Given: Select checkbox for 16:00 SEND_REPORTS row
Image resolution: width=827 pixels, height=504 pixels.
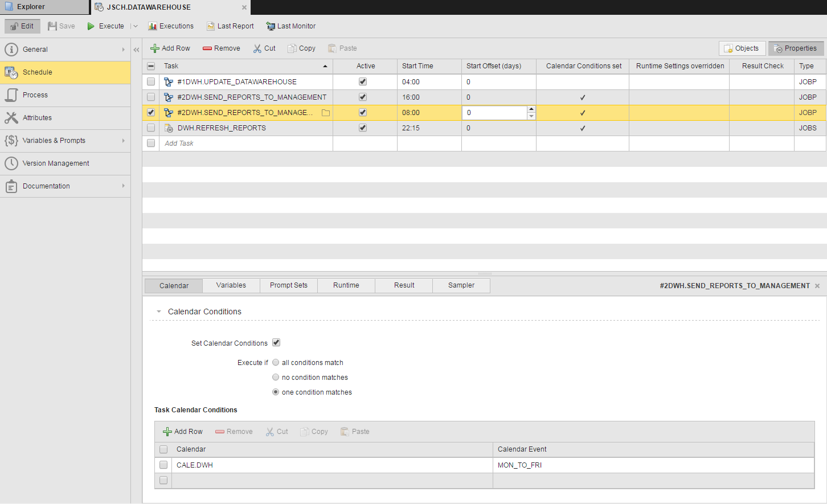Looking at the screenshot, I should (x=151, y=97).
